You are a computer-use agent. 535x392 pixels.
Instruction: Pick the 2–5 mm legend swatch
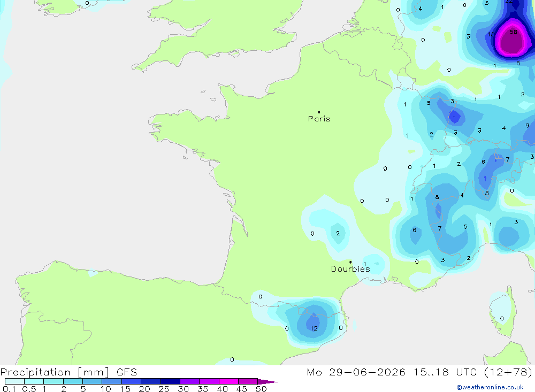coord(73,381)
